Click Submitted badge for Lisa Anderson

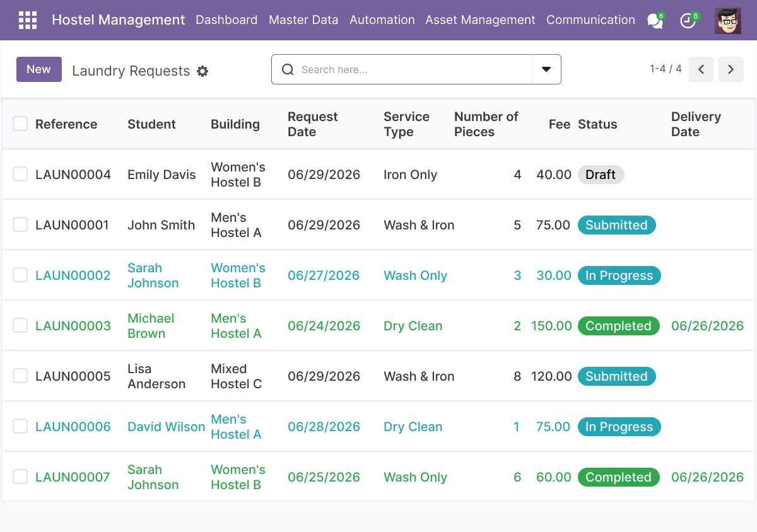(x=616, y=376)
